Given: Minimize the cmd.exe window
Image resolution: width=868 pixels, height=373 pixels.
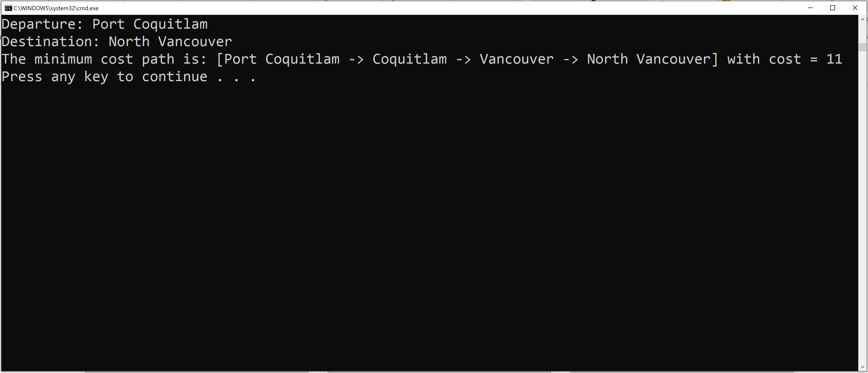Looking at the screenshot, I should pyautogui.click(x=810, y=8).
